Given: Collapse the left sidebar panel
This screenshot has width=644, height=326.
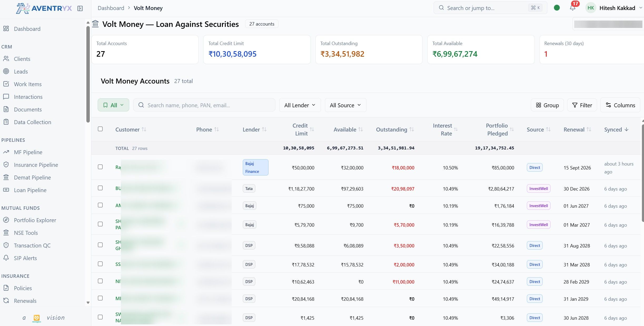Looking at the screenshot, I should pyautogui.click(x=80, y=8).
